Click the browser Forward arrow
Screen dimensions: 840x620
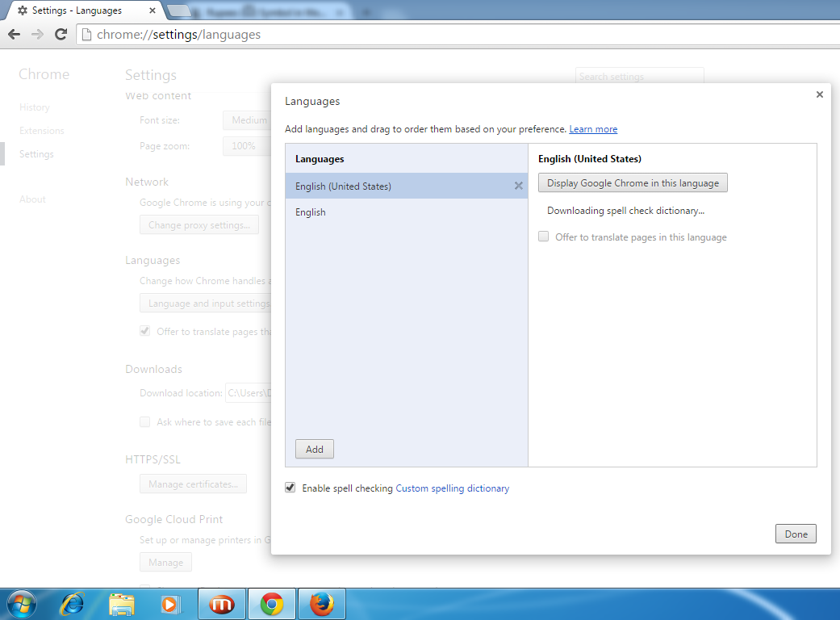click(x=37, y=35)
